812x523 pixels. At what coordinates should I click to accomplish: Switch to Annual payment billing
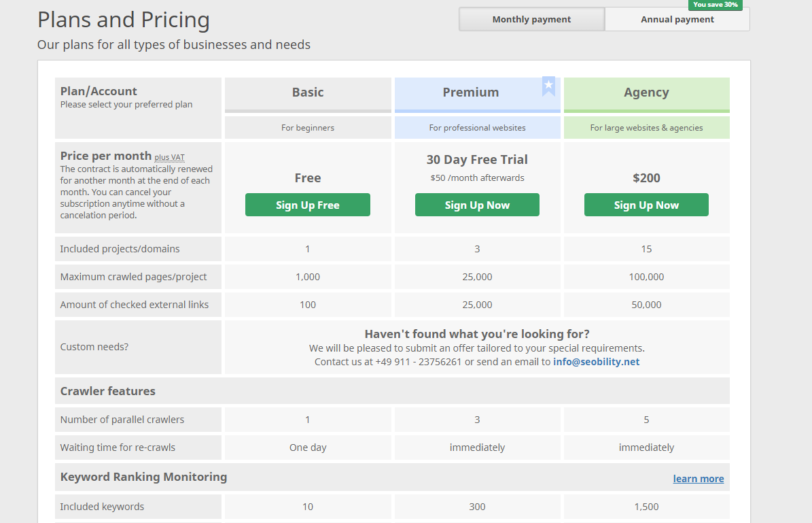coord(677,20)
